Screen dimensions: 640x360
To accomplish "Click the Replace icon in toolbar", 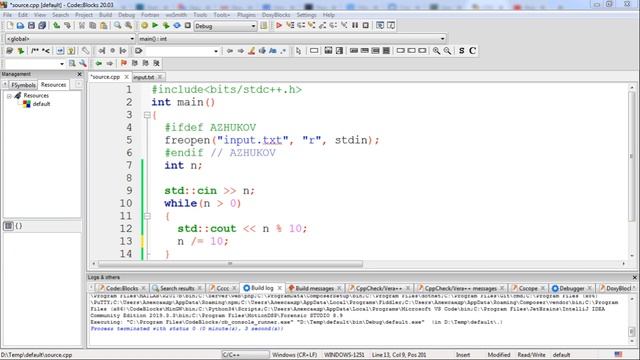I will pos(129,26).
